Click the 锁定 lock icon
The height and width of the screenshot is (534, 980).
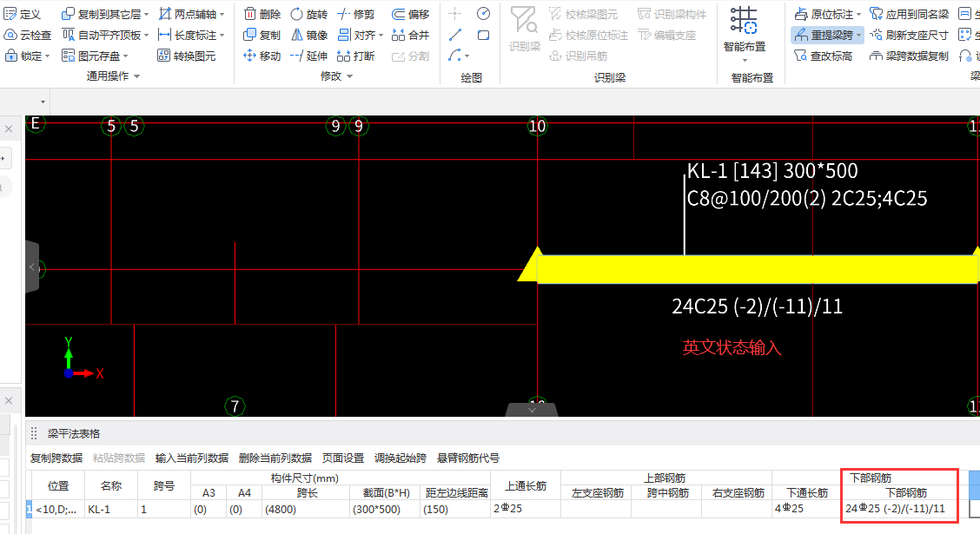pos(10,56)
